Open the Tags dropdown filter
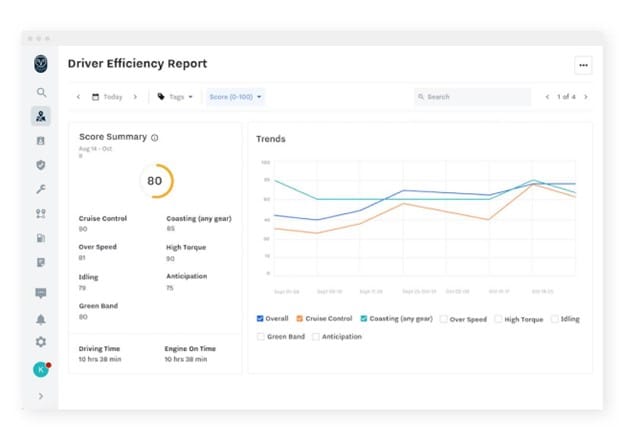Image resolution: width=624 pixels, height=440 pixels. 176,97
